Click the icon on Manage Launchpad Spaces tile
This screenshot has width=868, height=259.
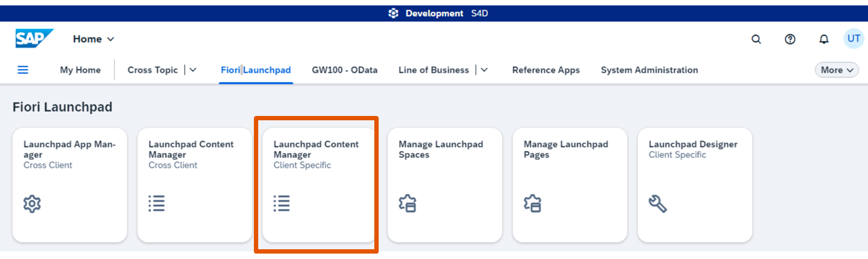407,204
